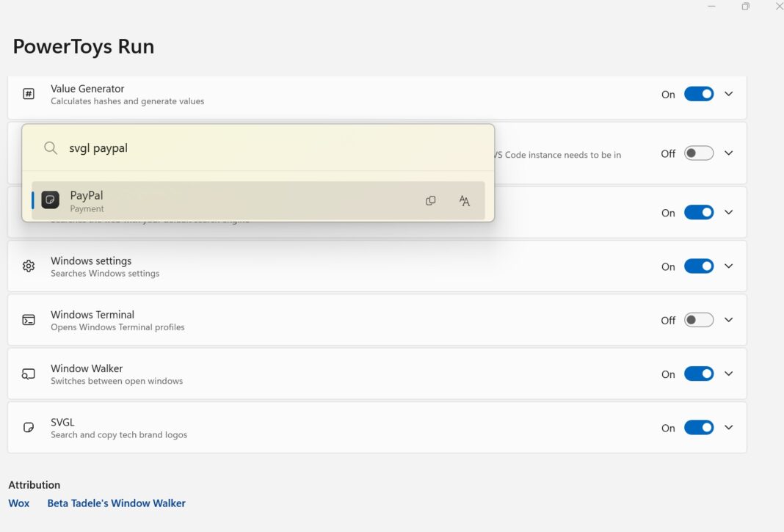Image resolution: width=784 pixels, height=532 pixels.
Task: Click the Window Walker icon
Action: tap(29, 374)
